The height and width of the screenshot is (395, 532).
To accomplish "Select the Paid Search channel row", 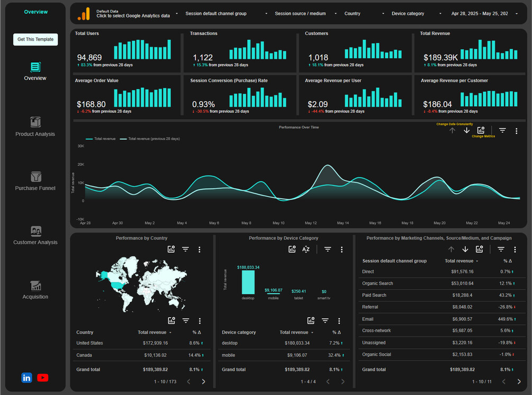I will point(442,295).
